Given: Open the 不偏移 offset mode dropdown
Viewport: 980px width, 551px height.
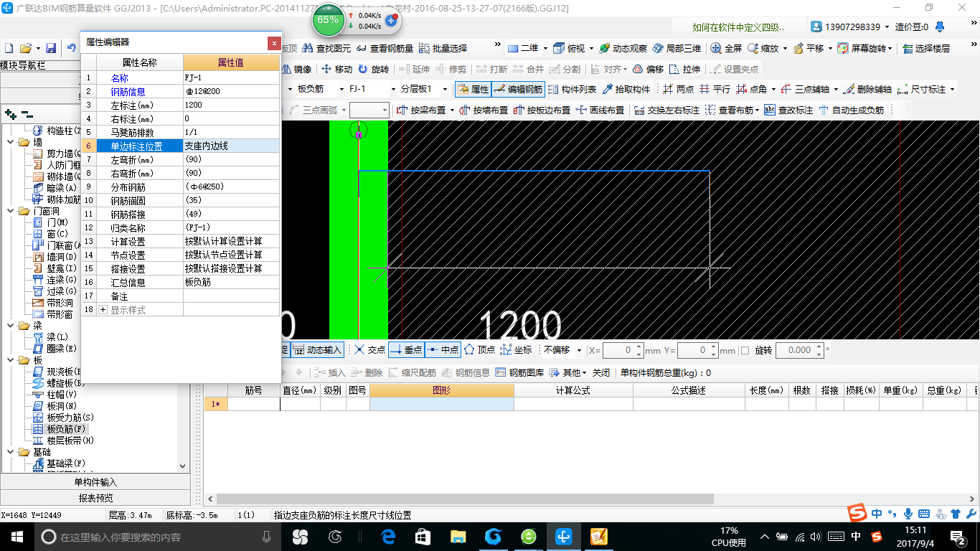Looking at the screenshot, I should [580, 350].
